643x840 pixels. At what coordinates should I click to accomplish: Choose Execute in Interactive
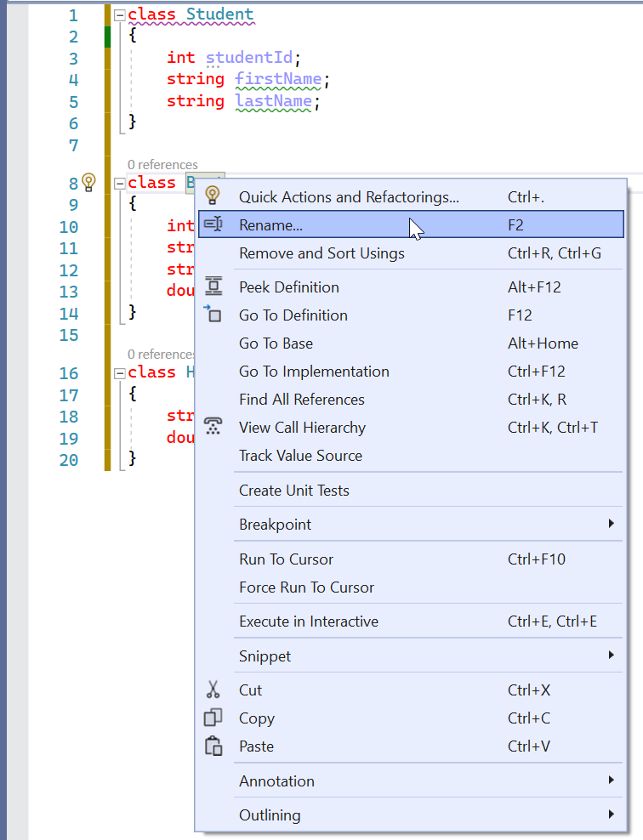click(411, 621)
